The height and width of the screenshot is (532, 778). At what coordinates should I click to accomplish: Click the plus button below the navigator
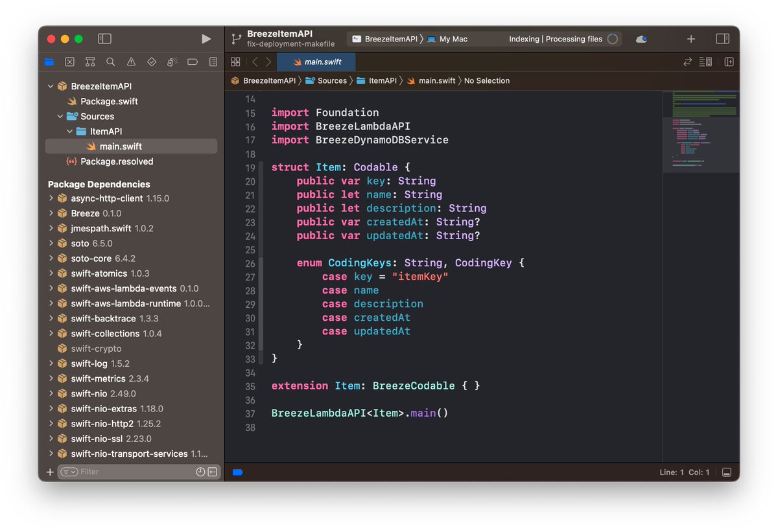click(x=50, y=472)
